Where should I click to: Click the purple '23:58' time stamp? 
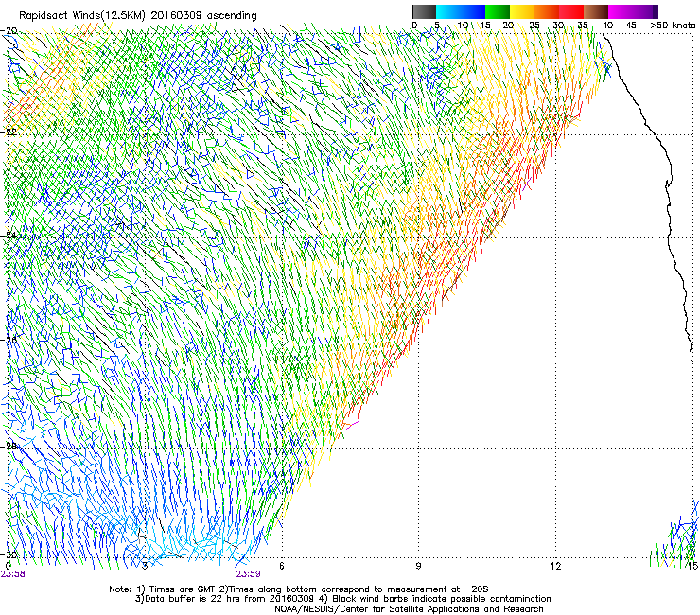click(x=13, y=574)
